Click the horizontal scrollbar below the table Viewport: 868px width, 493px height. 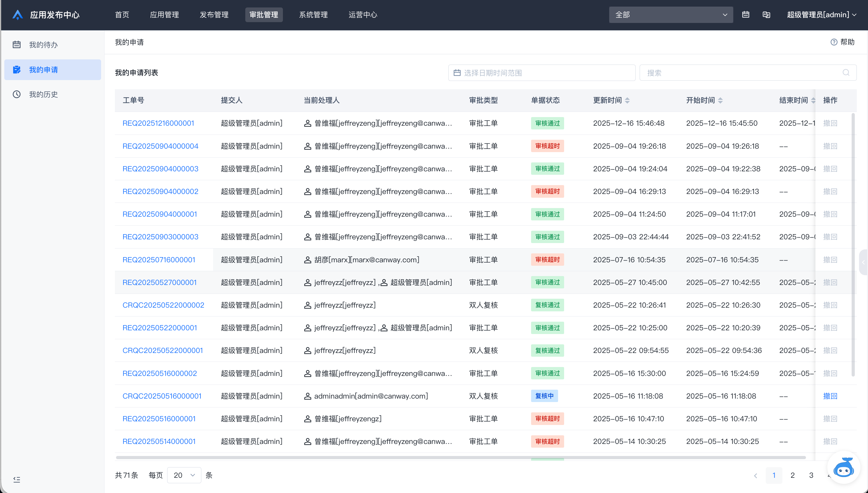pos(461,457)
